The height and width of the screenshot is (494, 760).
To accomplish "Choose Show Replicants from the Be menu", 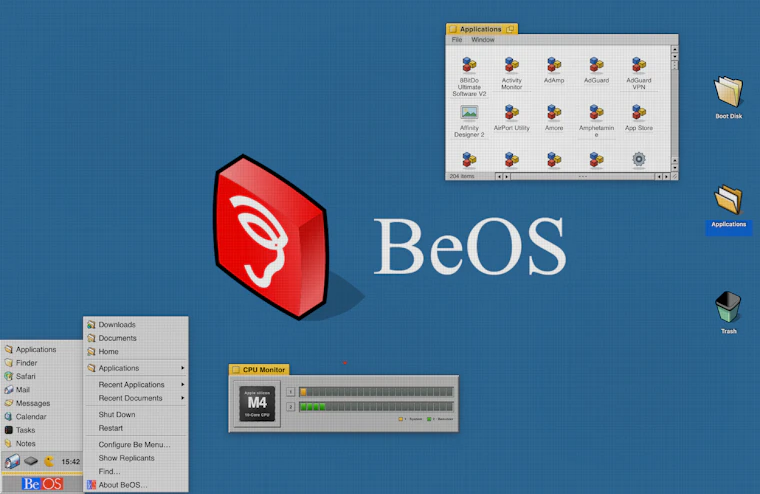I will point(136,458).
